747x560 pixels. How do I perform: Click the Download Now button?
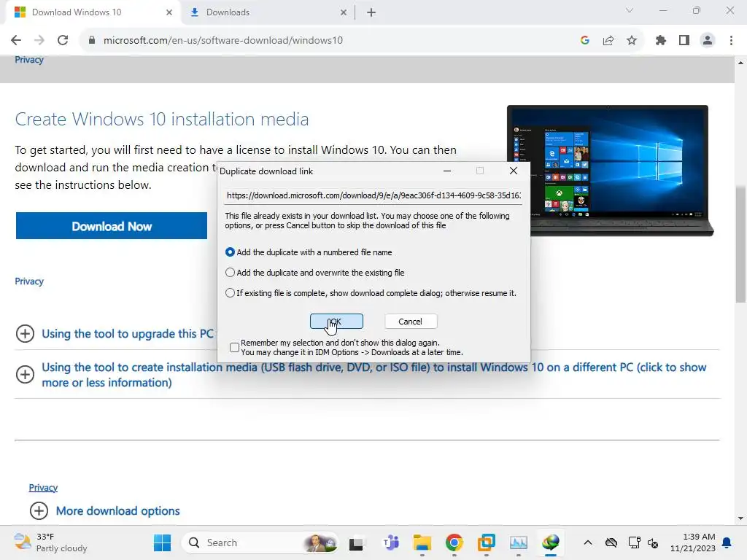tap(112, 226)
